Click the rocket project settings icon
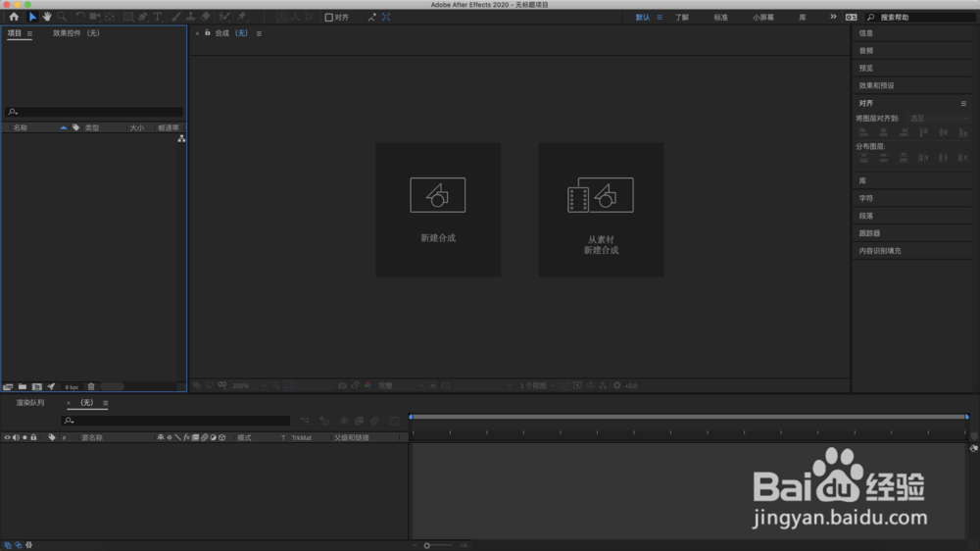Screen dimensions: 980x551 click(x=51, y=386)
